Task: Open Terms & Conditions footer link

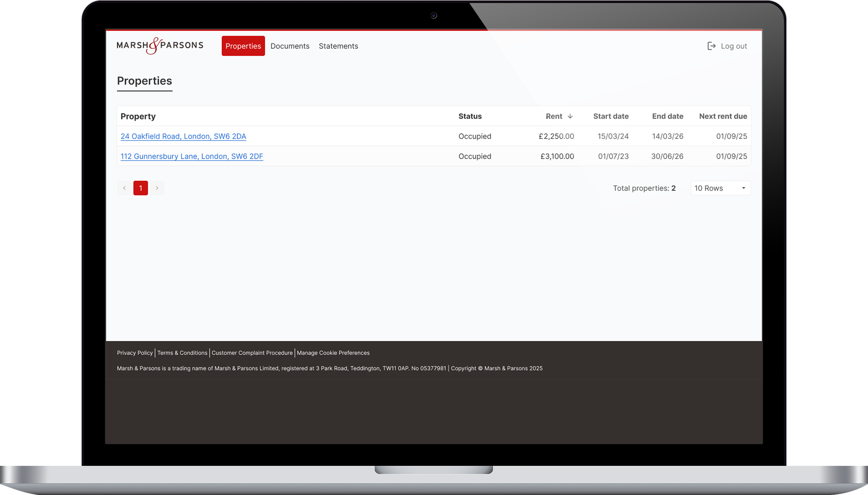Action: tap(182, 353)
